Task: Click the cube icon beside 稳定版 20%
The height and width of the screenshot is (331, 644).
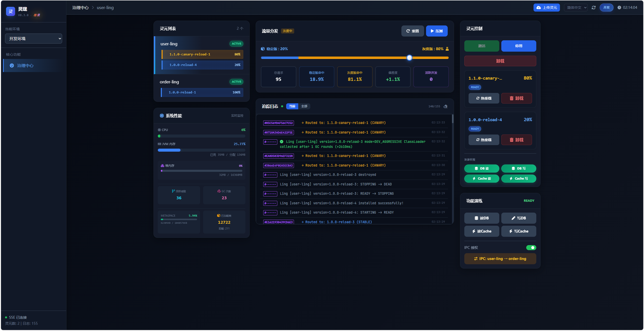Action: (x=263, y=49)
